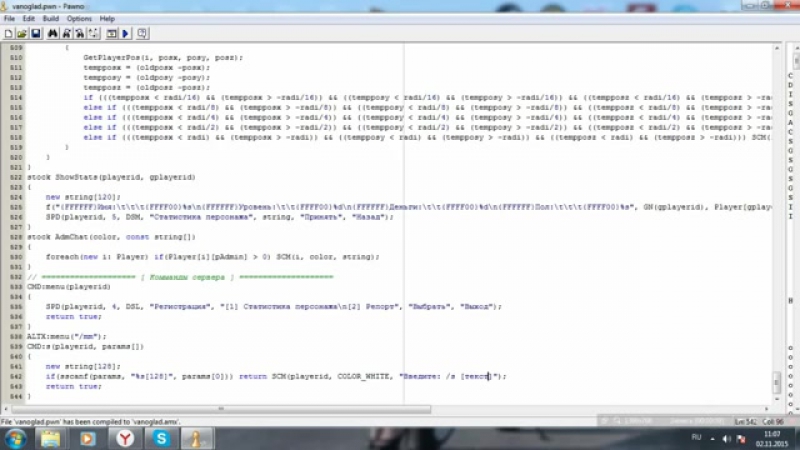
Task: Click the horizontal scrollbar thumb of the editor
Action: coord(221,409)
